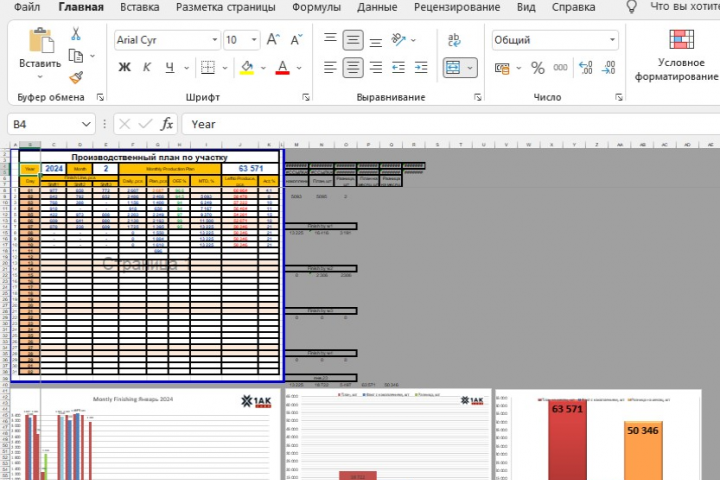Open Font (Шрифт) dialog launcher
Image resolution: width=720 pixels, height=480 pixels.
click(x=306, y=97)
